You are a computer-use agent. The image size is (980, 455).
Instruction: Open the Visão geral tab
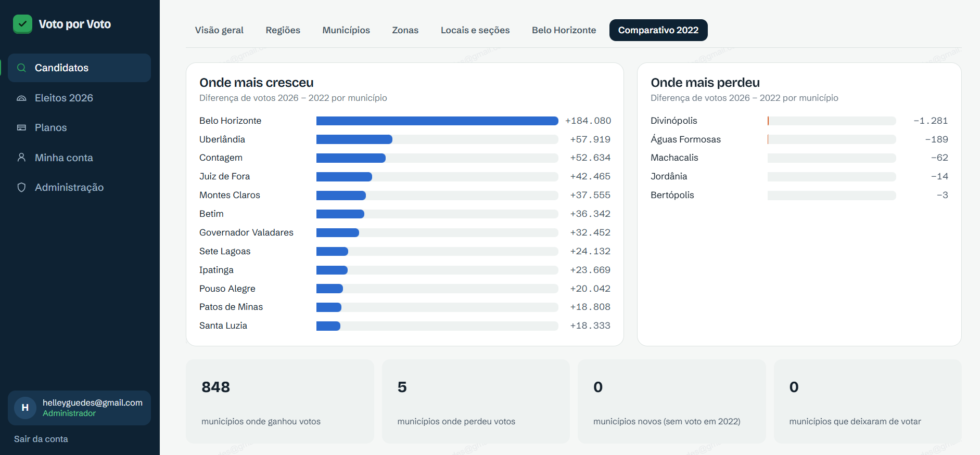pyautogui.click(x=219, y=30)
